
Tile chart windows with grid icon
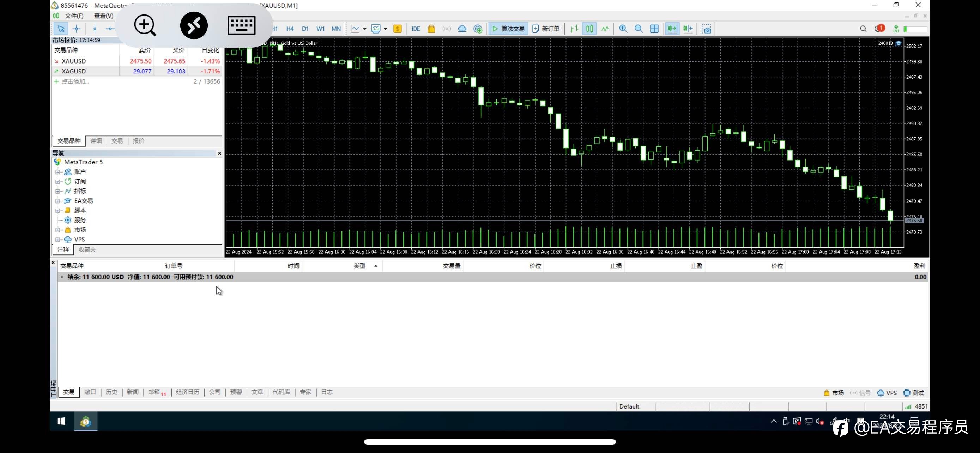point(654,29)
